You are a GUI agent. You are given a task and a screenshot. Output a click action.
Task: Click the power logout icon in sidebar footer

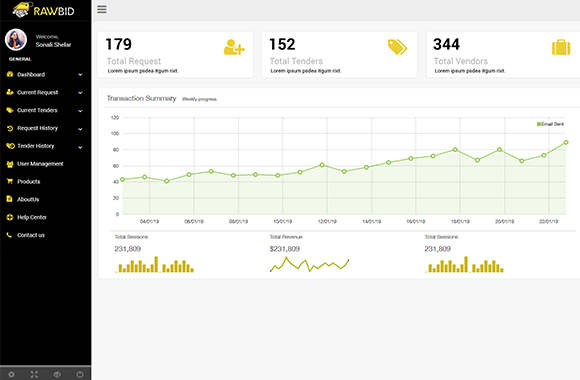(80, 374)
